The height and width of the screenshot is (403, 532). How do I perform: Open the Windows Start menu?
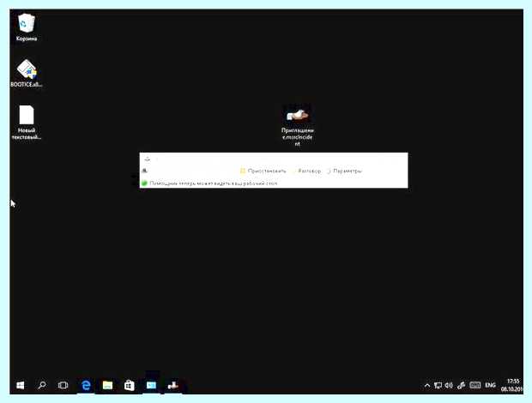pos(21,385)
